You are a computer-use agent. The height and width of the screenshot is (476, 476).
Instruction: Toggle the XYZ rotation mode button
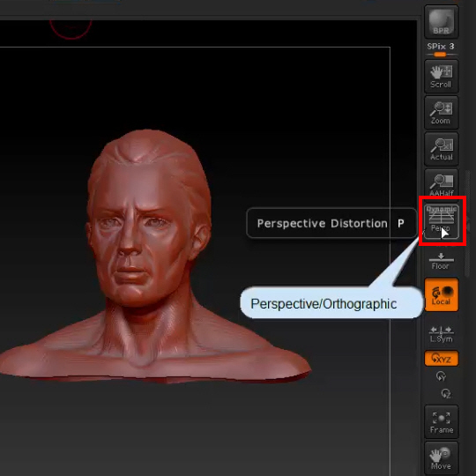[x=441, y=359]
